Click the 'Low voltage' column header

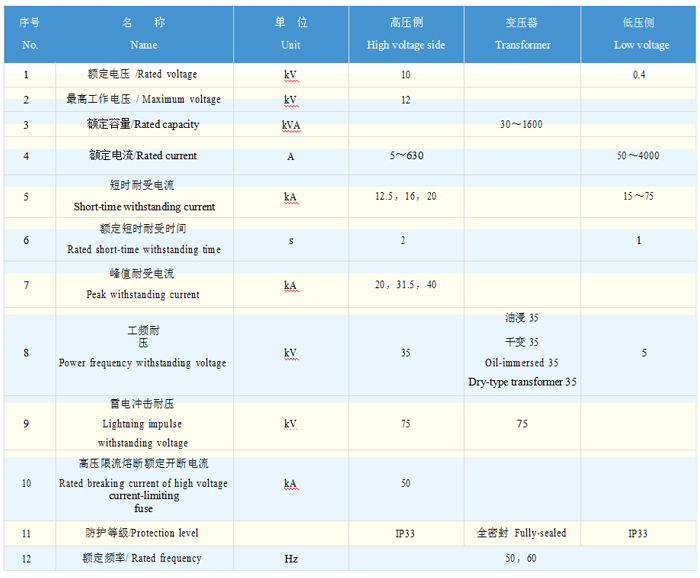click(x=639, y=34)
